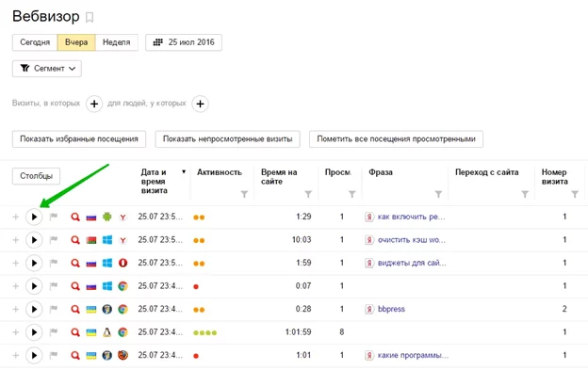Click the search-source magnifier in the 0:07 row
The width and height of the screenshot is (588, 370).
[x=75, y=286]
